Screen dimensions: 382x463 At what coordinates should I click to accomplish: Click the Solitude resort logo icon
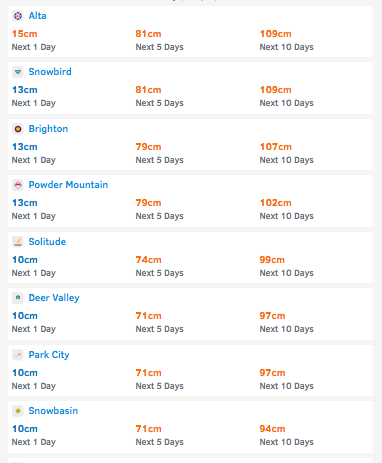click(18, 242)
